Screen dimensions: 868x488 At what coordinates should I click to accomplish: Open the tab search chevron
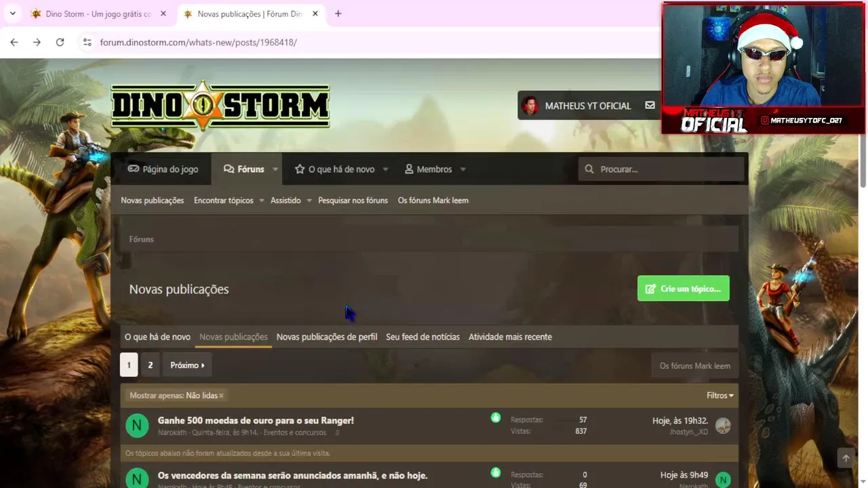12,14
